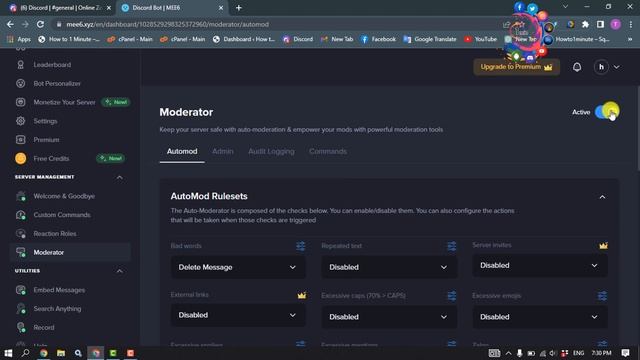Open the External links action dropdown
The image size is (640, 360).
[x=238, y=315]
